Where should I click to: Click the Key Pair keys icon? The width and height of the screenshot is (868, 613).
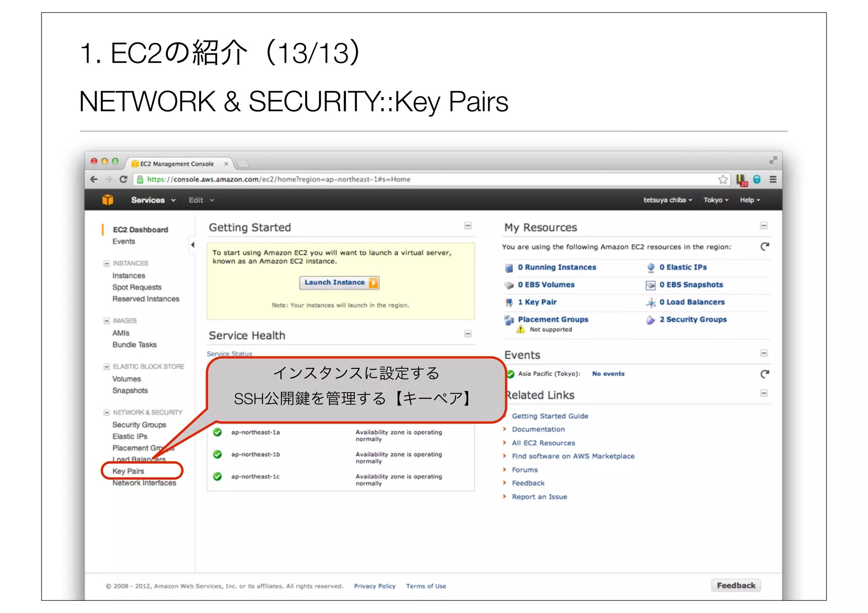pyautogui.click(x=509, y=302)
